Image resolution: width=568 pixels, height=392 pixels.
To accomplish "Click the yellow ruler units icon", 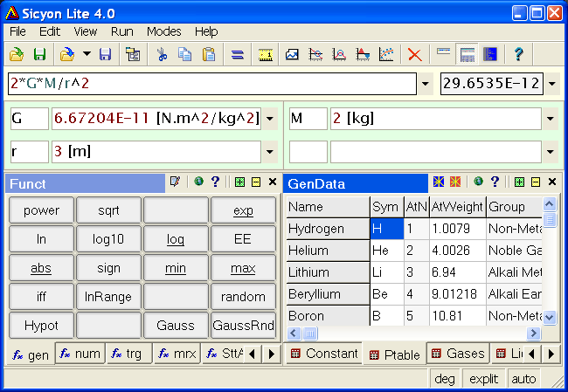I will tap(266, 54).
